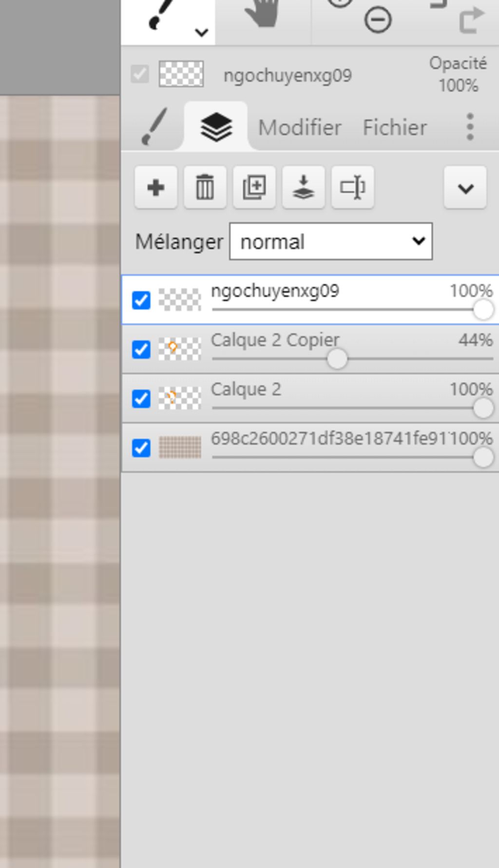
Task: Rename the layer using the text-cursor icon
Action: pos(353,188)
